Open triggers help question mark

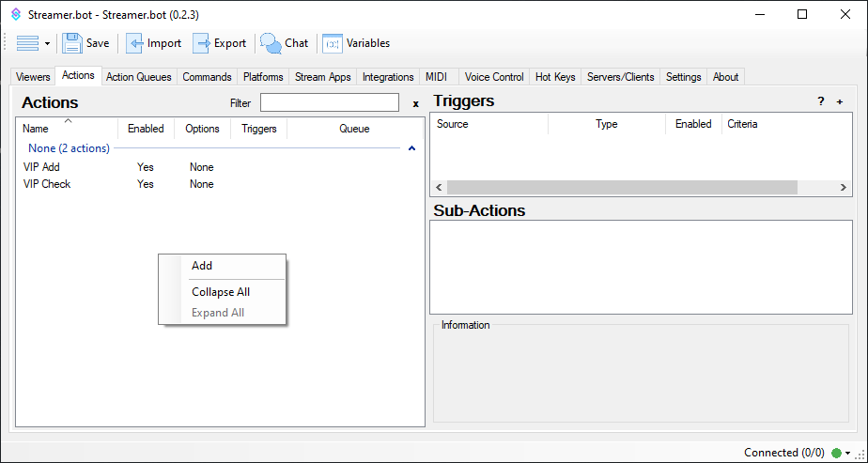pyautogui.click(x=821, y=101)
